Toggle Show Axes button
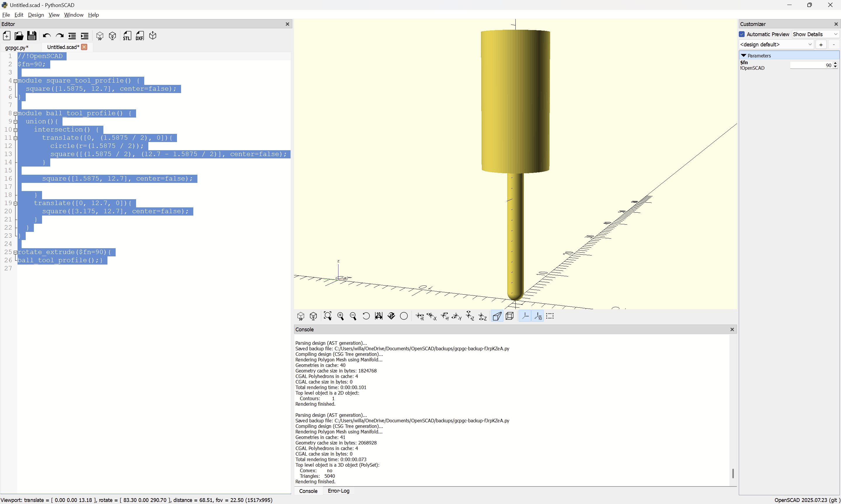The height and width of the screenshot is (504, 841). point(525,316)
